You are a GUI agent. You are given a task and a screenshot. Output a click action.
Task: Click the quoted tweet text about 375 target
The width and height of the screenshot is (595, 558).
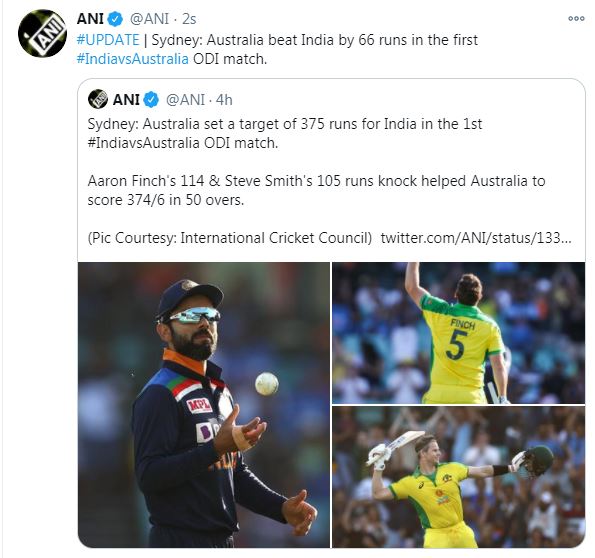pos(285,133)
